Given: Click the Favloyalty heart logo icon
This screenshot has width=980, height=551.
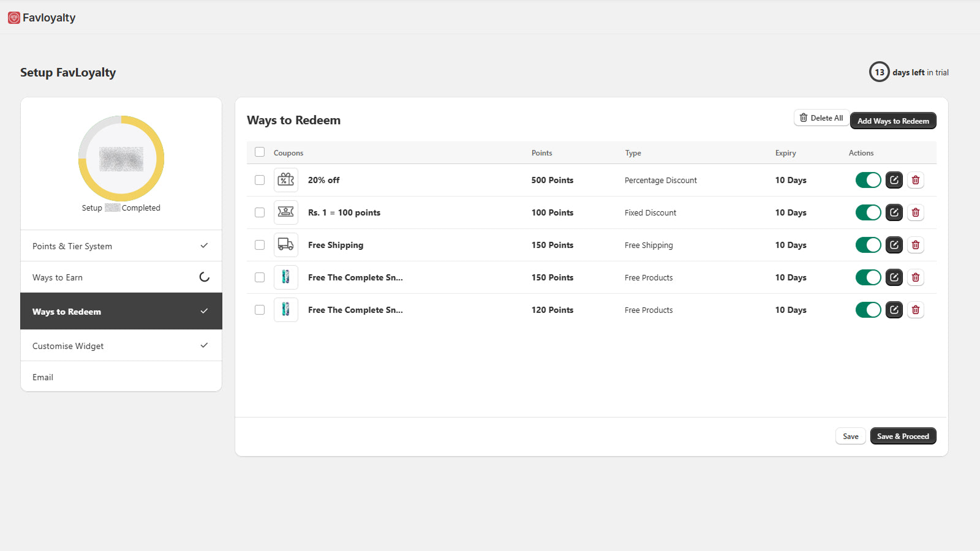Looking at the screenshot, I should click(14, 17).
